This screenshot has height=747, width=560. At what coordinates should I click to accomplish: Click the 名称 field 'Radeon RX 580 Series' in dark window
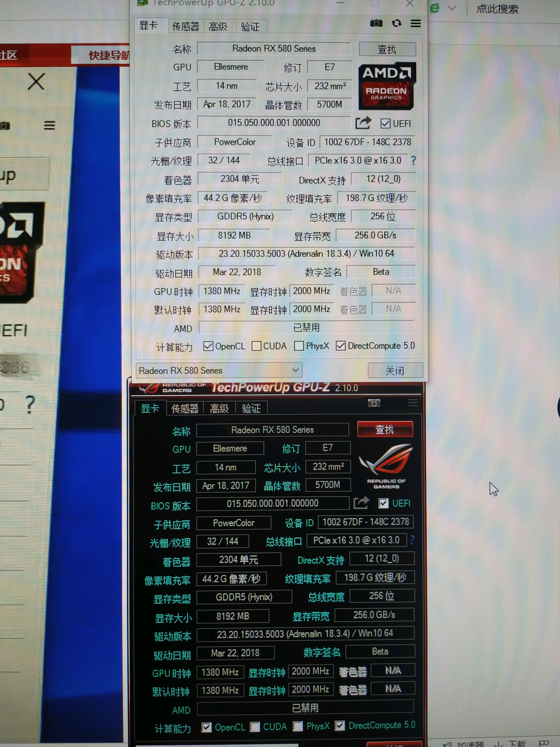coord(272,430)
